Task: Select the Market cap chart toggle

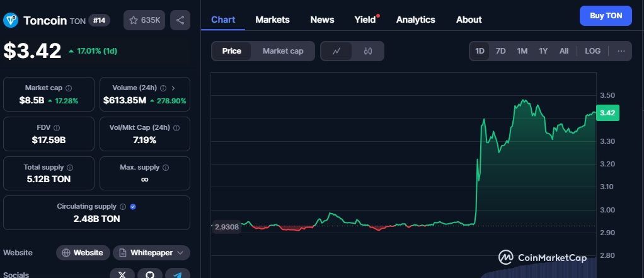Action: pos(283,51)
